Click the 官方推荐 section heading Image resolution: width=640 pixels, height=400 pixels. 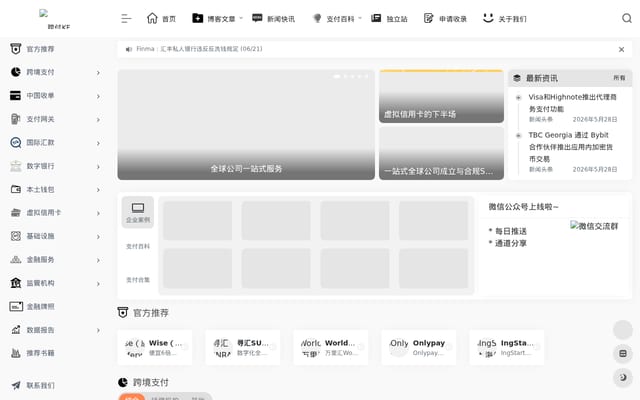pyautogui.click(x=151, y=313)
